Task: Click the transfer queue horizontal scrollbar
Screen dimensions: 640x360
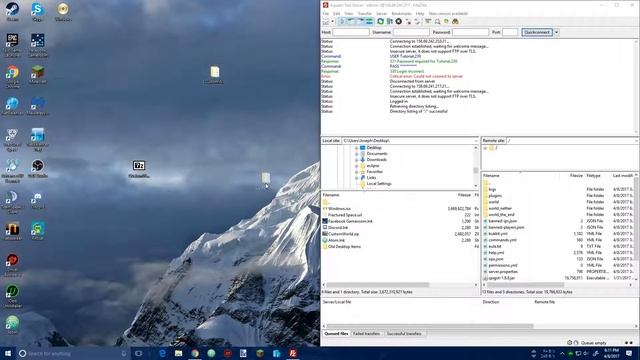Action: click(430, 326)
